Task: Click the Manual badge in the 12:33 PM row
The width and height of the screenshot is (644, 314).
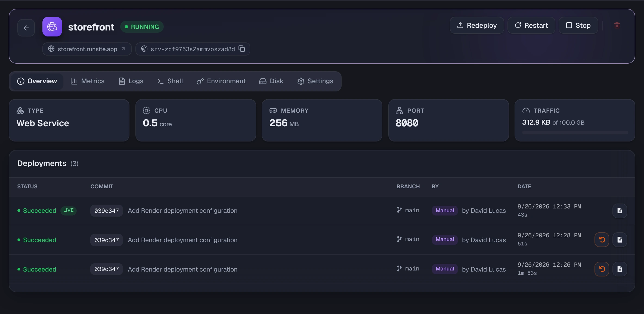Action: (445, 210)
